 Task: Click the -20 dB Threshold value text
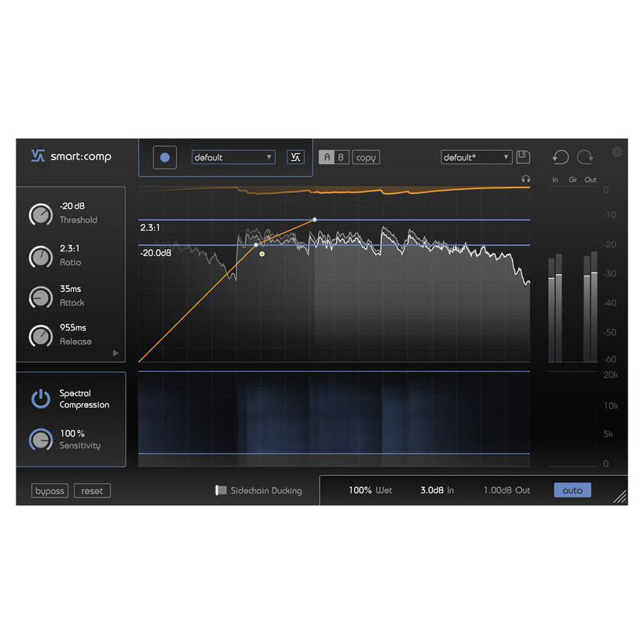tap(72, 207)
